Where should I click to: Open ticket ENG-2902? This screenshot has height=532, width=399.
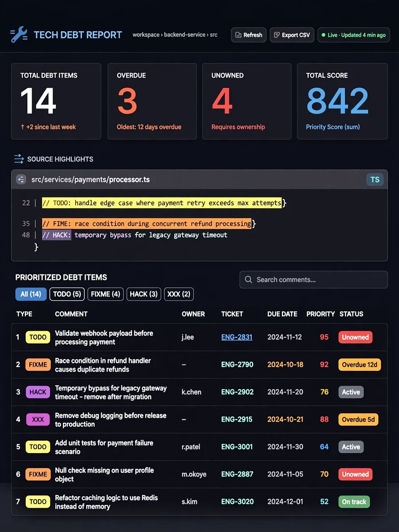pyautogui.click(x=237, y=392)
